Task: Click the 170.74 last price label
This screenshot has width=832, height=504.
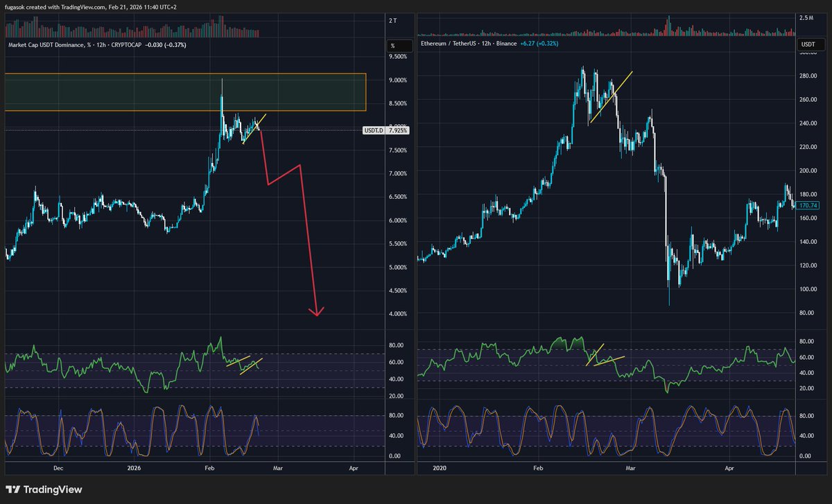Action: 808,206
